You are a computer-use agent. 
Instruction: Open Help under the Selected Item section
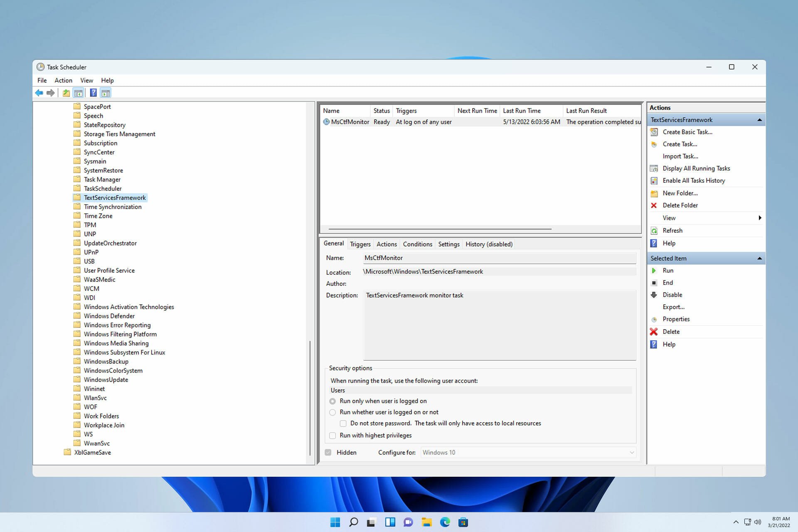(x=669, y=344)
